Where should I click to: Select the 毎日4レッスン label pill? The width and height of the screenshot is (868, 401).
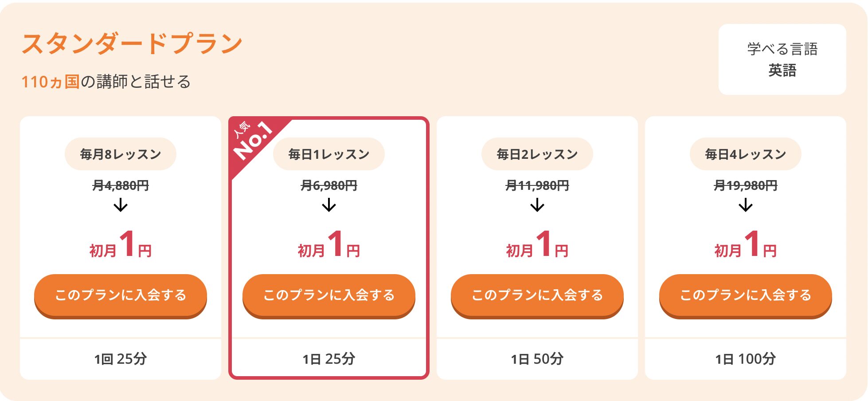click(x=746, y=154)
